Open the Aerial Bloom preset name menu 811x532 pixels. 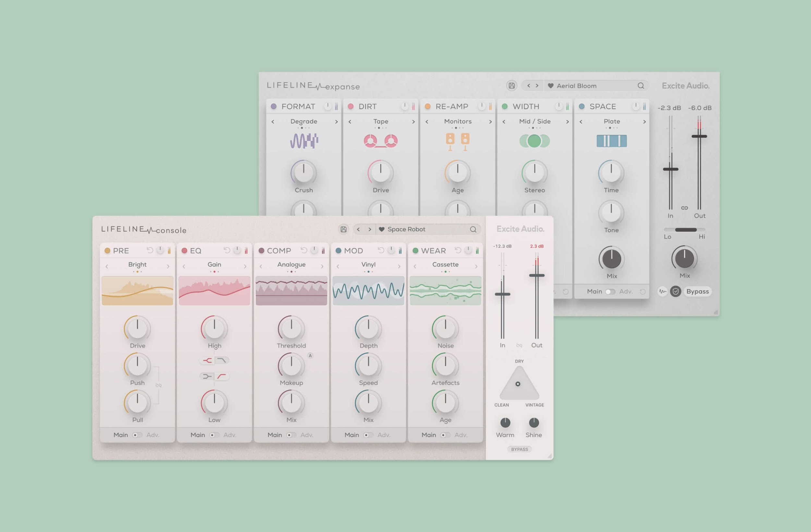coord(576,86)
